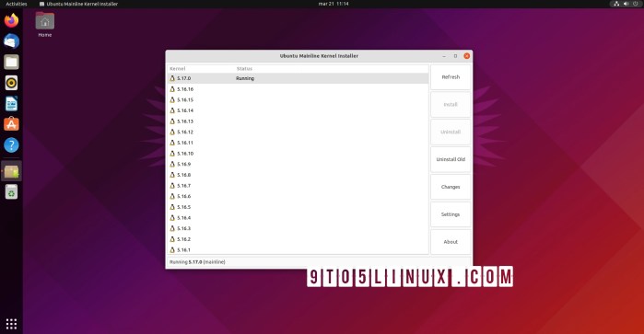Select kernel row 5.16.4

298,217
